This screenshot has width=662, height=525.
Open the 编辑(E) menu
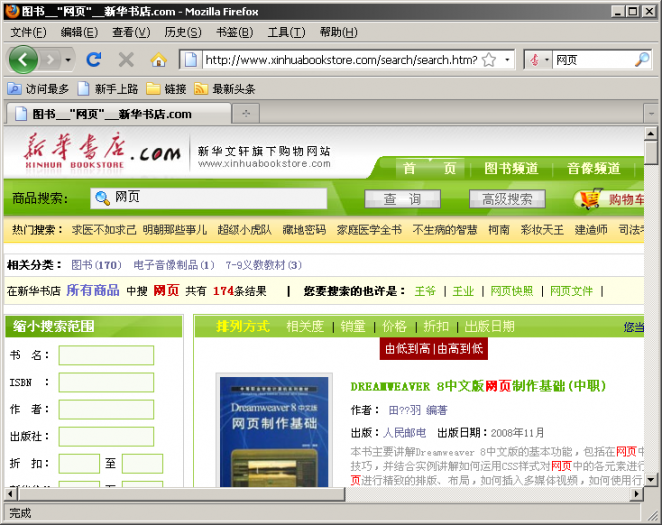[x=79, y=32]
